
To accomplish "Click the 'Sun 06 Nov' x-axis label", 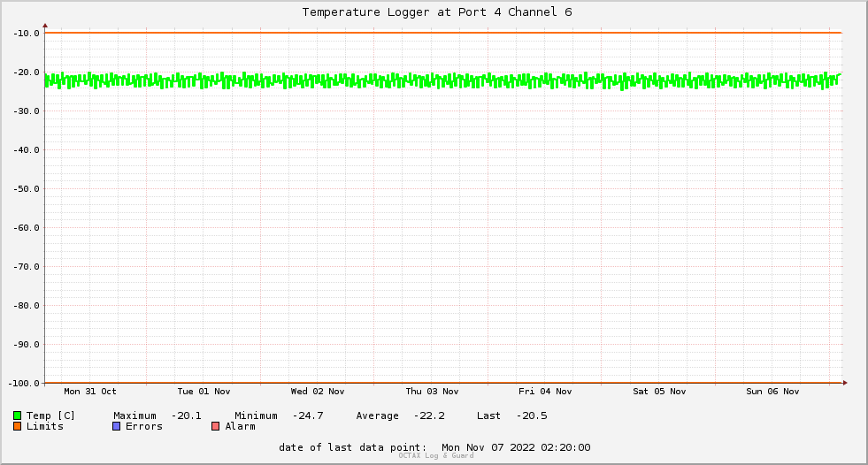I will click(772, 392).
